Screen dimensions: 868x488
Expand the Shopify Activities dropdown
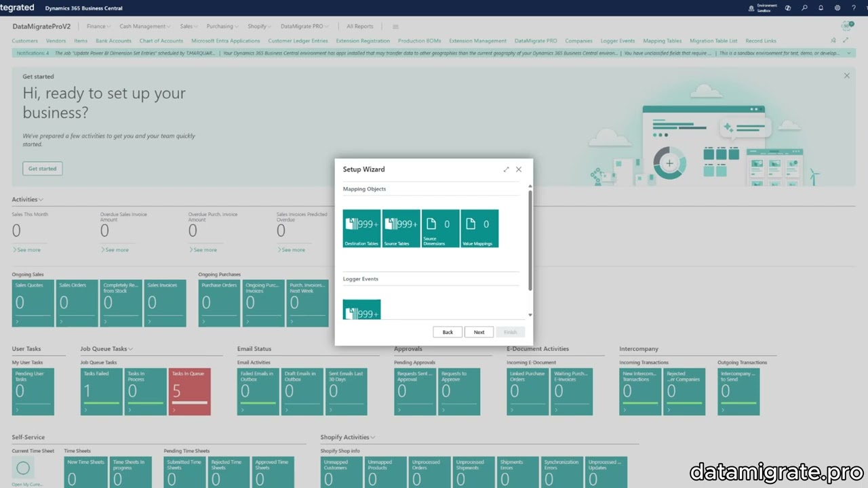point(373,437)
